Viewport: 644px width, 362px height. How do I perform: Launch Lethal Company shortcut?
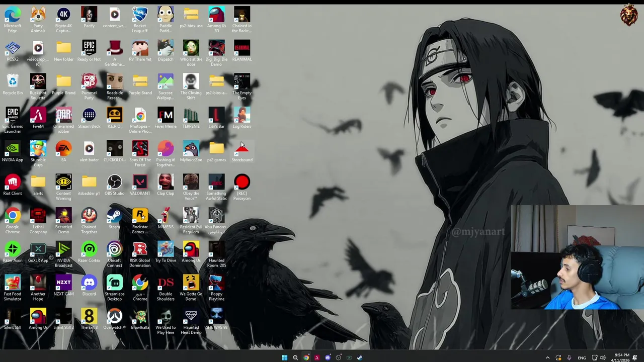click(x=38, y=221)
